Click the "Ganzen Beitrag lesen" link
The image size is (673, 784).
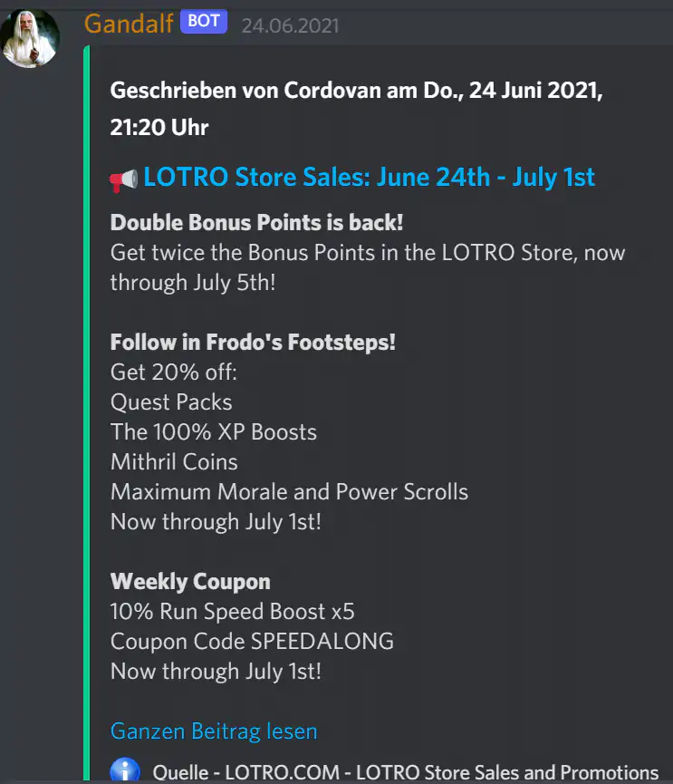213,731
